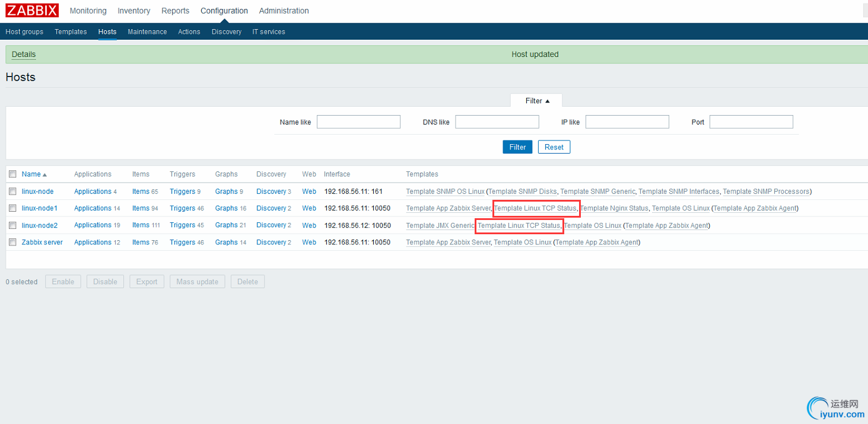Focus the IP like input field

627,122
